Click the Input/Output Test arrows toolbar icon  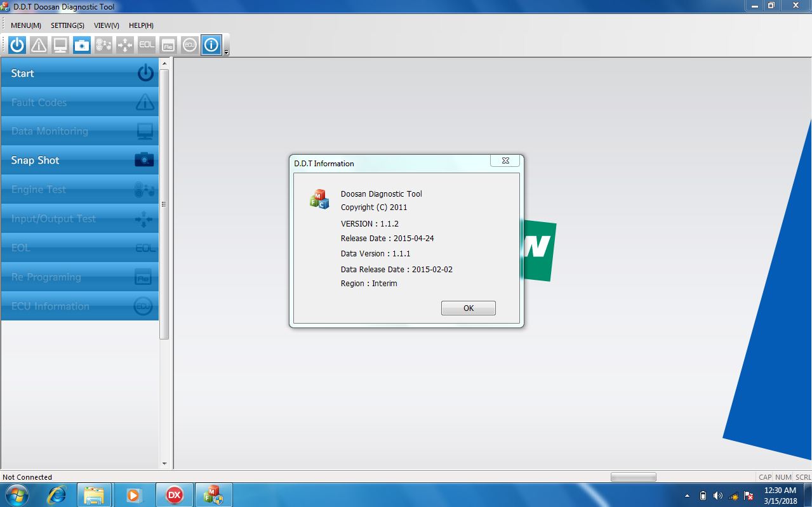pos(125,45)
